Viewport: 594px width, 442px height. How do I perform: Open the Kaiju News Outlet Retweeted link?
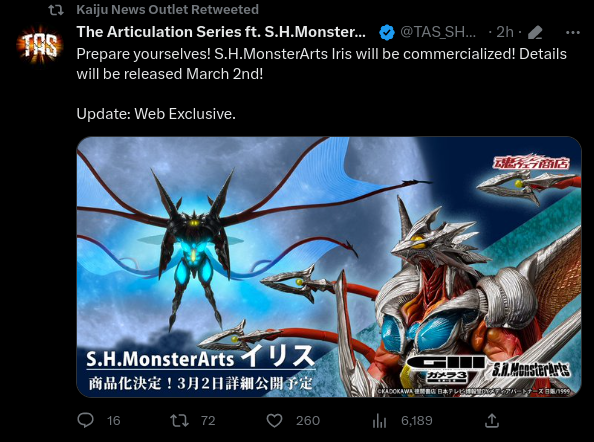tap(167, 9)
